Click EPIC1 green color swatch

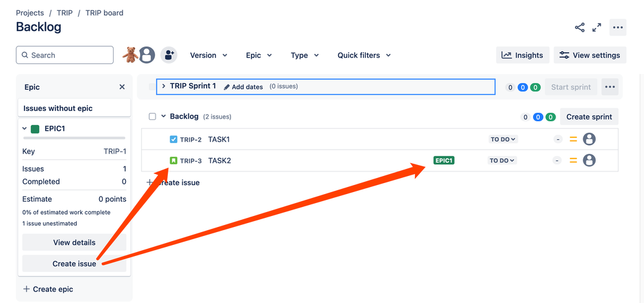click(35, 128)
